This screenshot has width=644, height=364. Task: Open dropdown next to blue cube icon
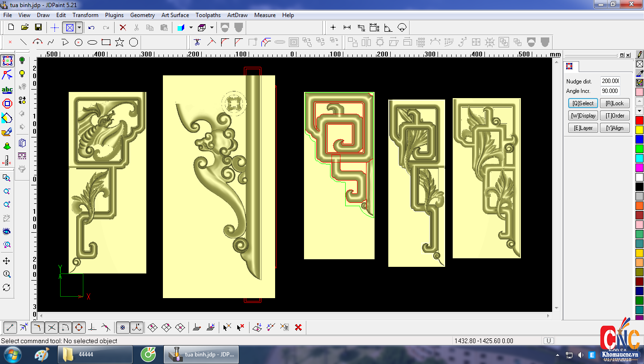[x=191, y=27]
